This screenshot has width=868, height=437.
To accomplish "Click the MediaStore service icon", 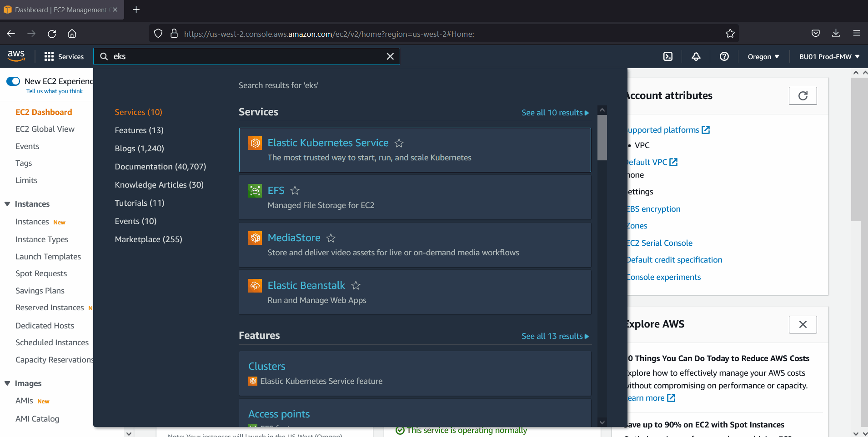I will coord(255,238).
